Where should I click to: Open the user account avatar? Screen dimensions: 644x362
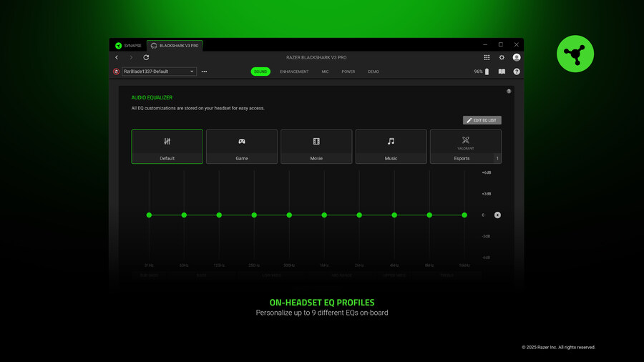click(x=517, y=57)
